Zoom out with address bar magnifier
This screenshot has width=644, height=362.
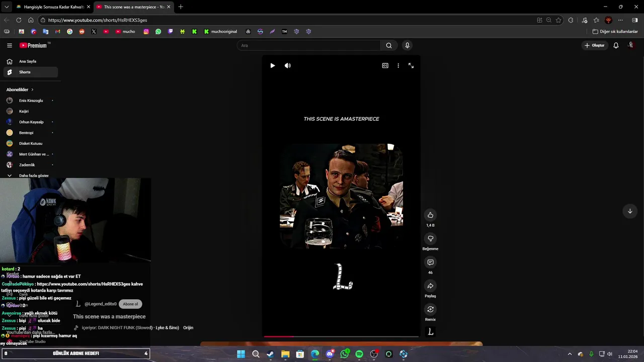coord(549,20)
